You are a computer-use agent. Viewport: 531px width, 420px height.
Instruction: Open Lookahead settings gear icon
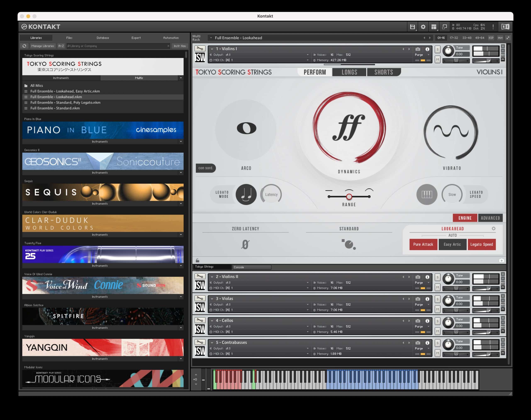click(x=494, y=229)
